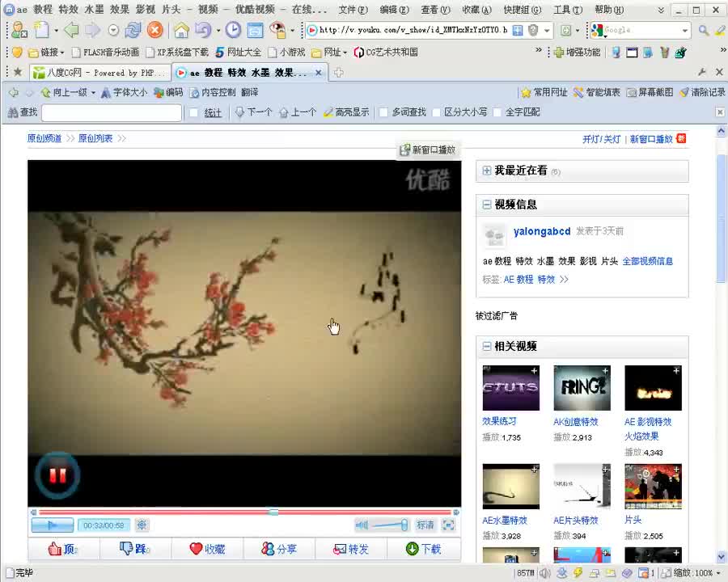Open the 链接 bookmarks folder dropdown
Image resolution: width=728 pixels, height=582 pixels.
(51, 52)
